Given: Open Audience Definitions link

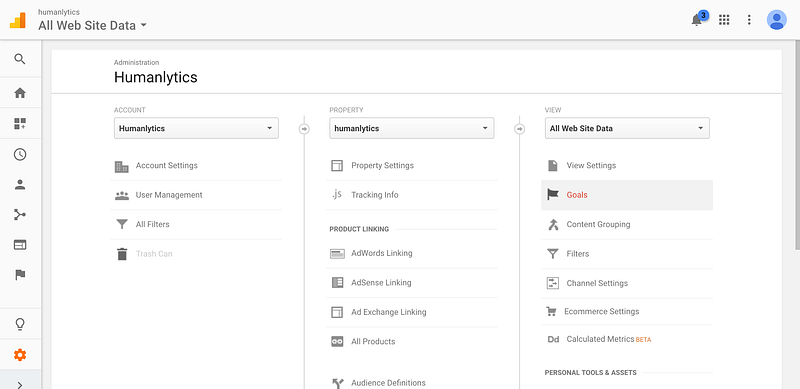Looking at the screenshot, I should pyautogui.click(x=388, y=383).
